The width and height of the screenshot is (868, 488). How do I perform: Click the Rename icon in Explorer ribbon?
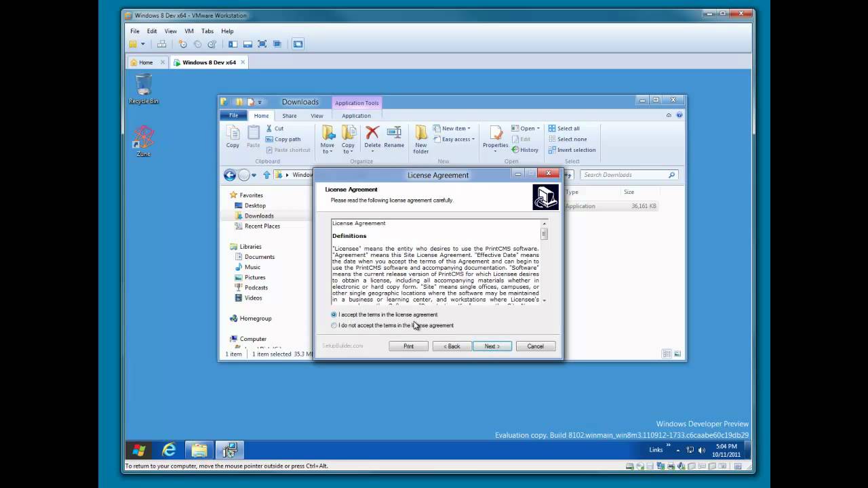click(x=394, y=137)
